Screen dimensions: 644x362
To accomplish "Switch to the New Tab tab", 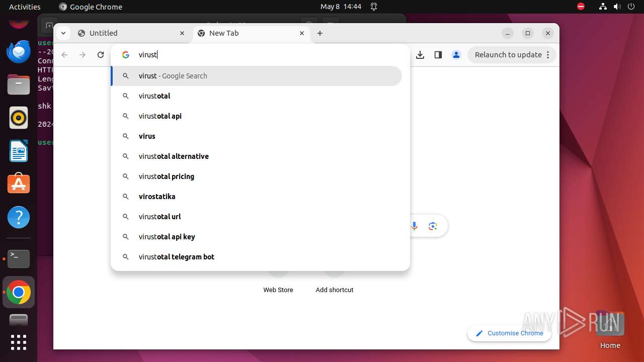I will click(252, 33).
